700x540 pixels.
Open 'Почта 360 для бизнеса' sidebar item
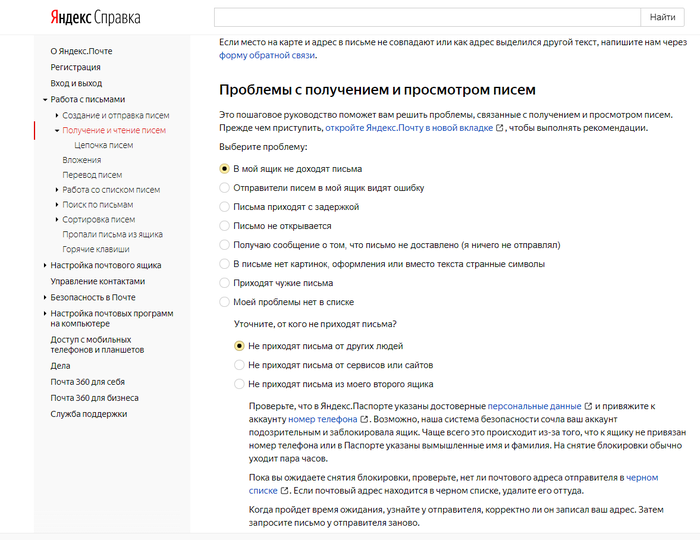96,398
